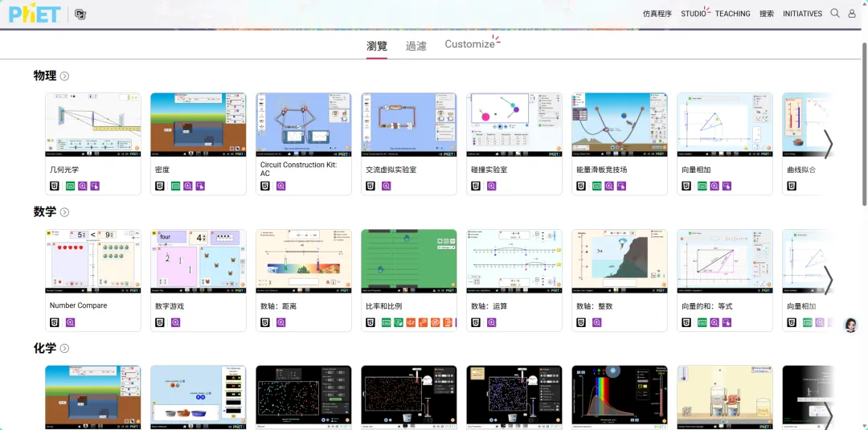Open 交流虚拟实验室 circuit thumbnail
The width and height of the screenshot is (868, 430).
pos(409,125)
